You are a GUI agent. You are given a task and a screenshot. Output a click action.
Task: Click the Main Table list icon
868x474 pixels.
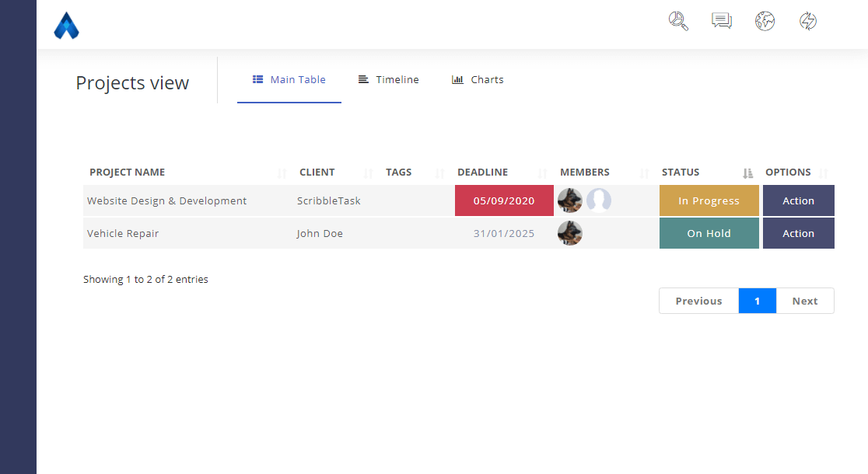[x=257, y=78]
